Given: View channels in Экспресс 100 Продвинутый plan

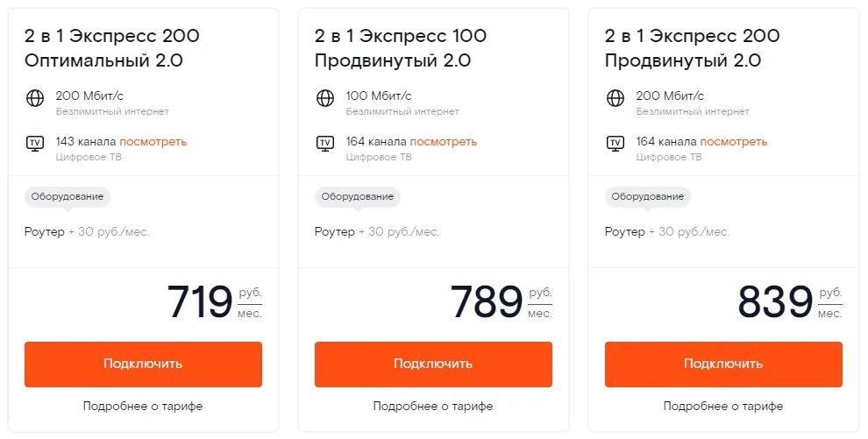Looking at the screenshot, I should [x=443, y=142].
